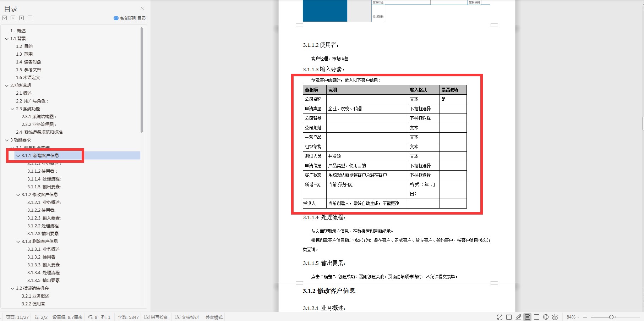
Task: Go to 1．概述 in the outline
Action: [x=18, y=31]
